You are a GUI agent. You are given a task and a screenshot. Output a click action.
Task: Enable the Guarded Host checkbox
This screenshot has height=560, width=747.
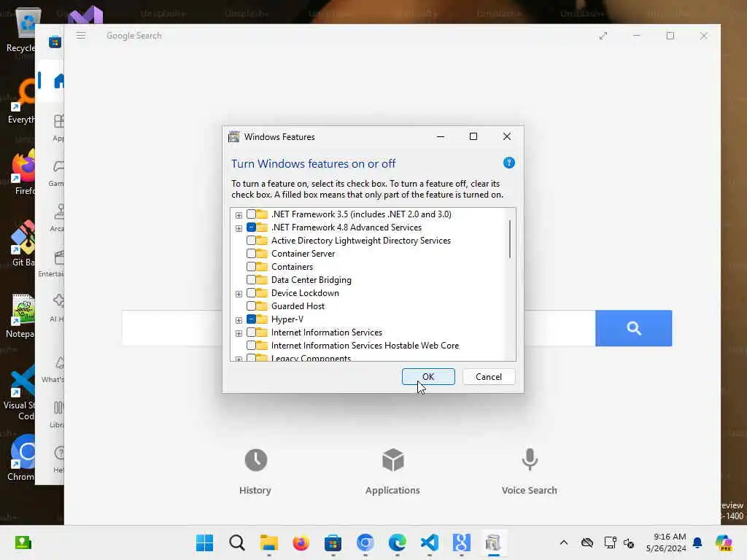pos(251,306)
